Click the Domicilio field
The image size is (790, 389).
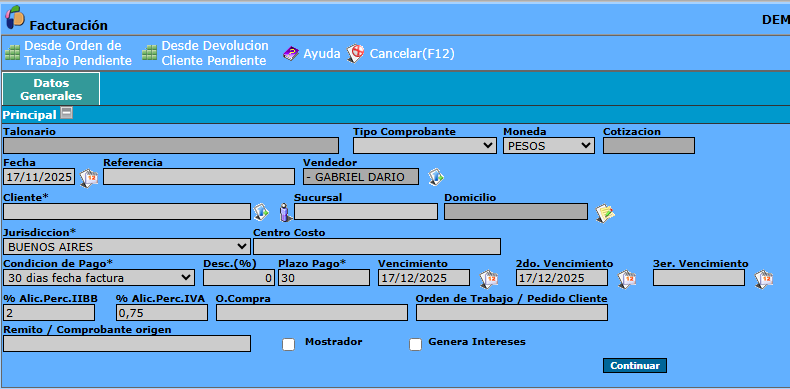coord(516,212)
